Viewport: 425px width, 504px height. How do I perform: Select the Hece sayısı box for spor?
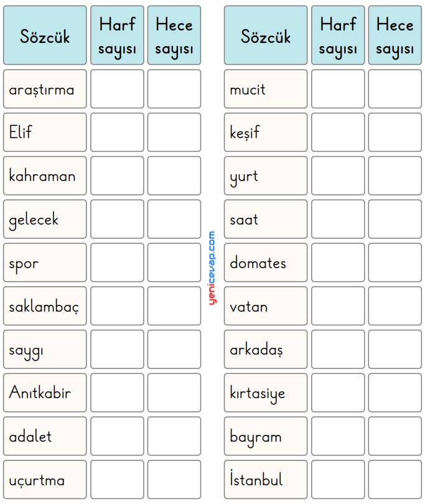pyautogui.click(x=174, y=263)
